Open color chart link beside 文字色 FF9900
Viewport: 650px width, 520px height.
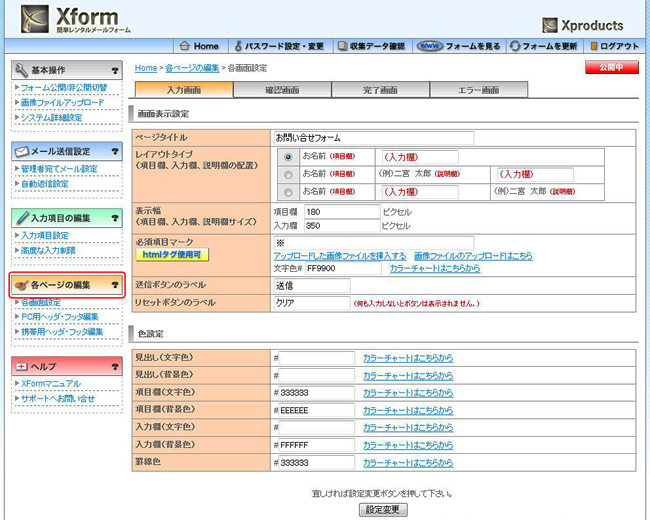[435, 268]
